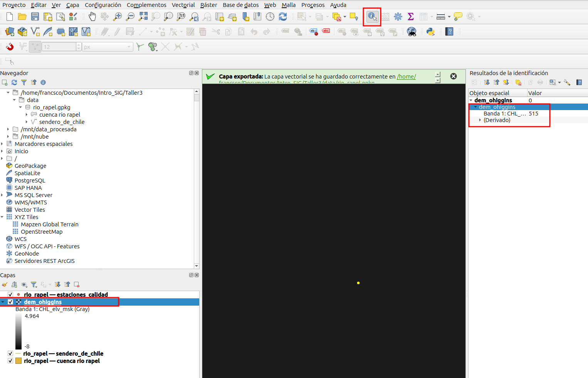Uncheck the dem_ohiggins layer checkbox
The width and height of the screenshot is (588, 378).
pos(10,302)
